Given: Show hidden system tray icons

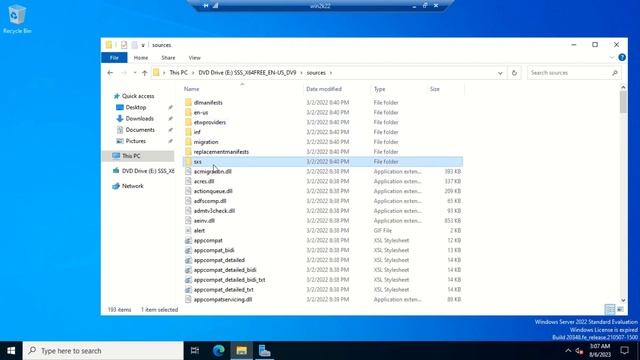Looking at the screenshot, I should [x=568, y=351].
